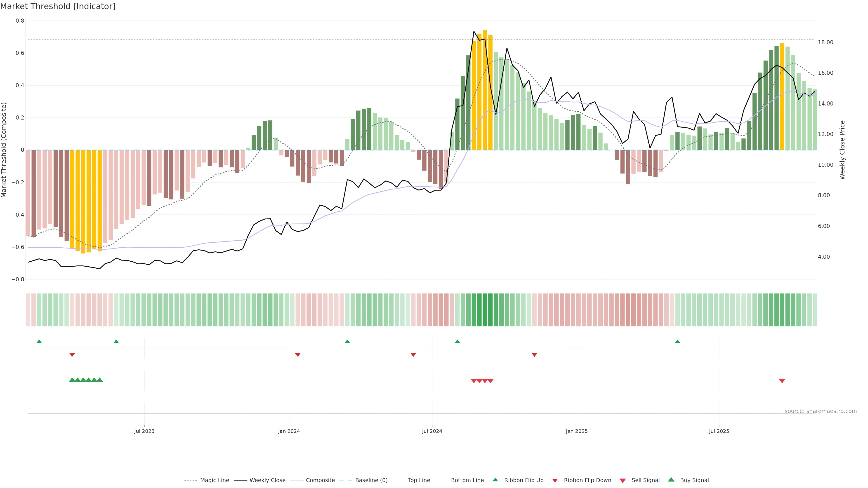Toggle Baseline (0) legend entry
868x488 pixels.
[371, 480]
